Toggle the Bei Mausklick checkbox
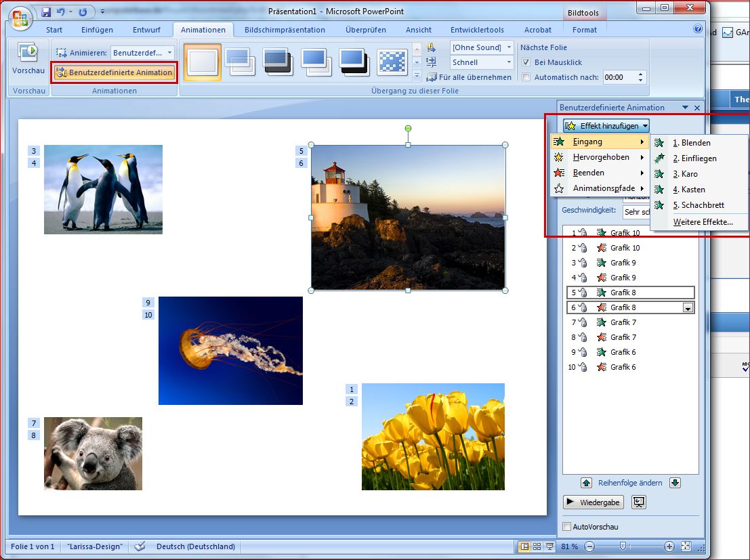 [526, 62]
